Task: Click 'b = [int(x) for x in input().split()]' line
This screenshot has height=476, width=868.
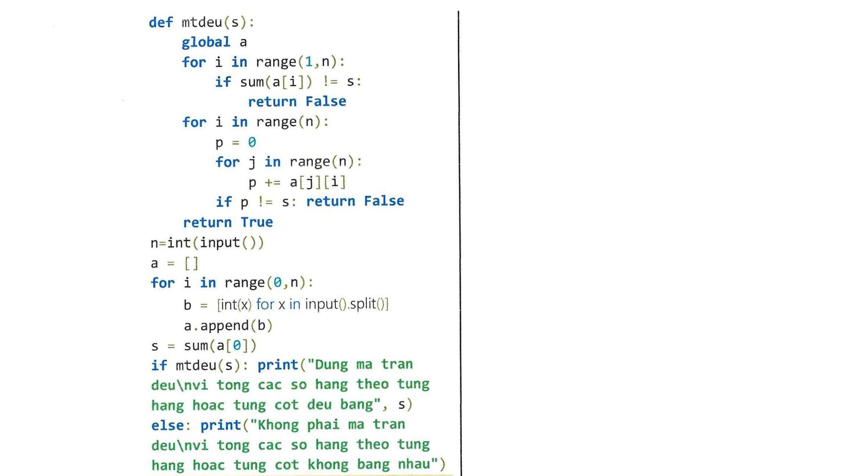Action: coord(286,304)
